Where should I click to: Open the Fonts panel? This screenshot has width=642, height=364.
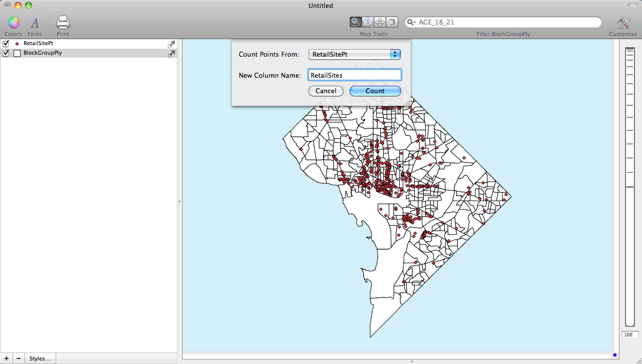coord(35,23)
